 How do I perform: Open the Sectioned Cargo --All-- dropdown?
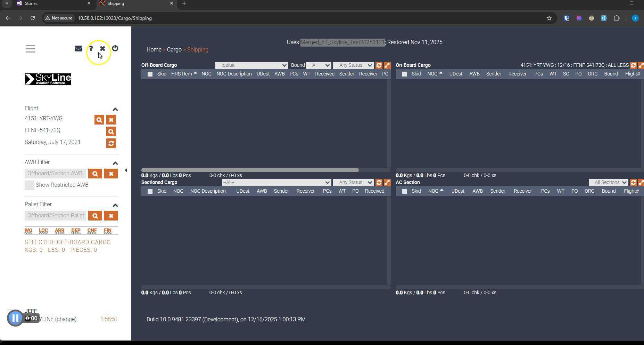pos(276,183)
